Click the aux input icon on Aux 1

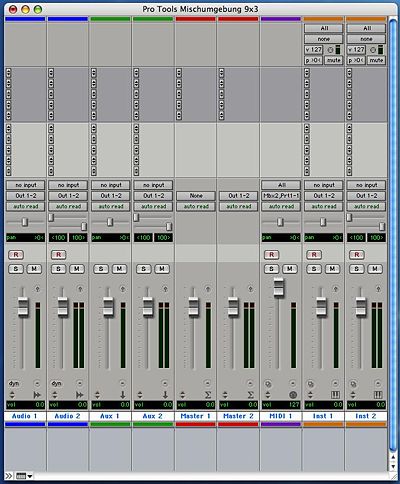(x=122, y=395)
